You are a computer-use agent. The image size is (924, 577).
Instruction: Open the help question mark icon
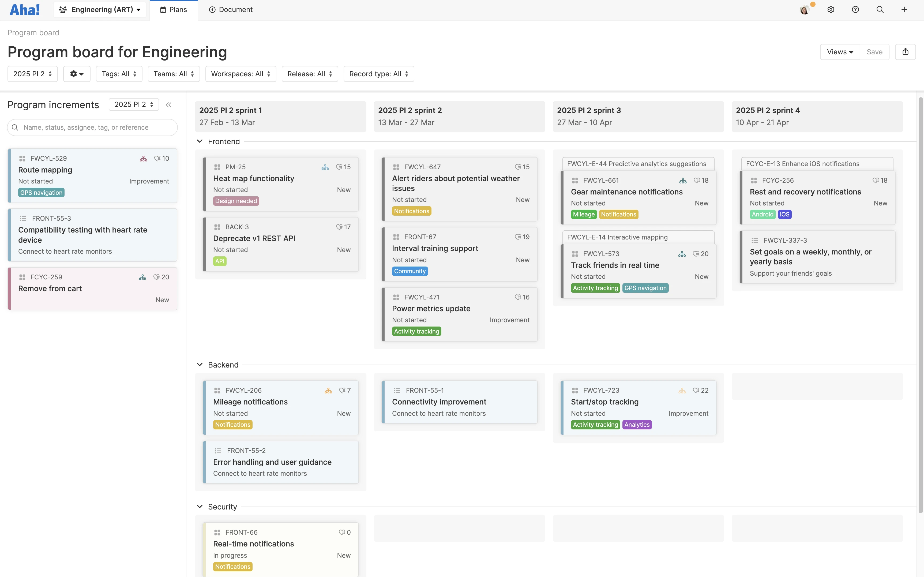point(855,10)
